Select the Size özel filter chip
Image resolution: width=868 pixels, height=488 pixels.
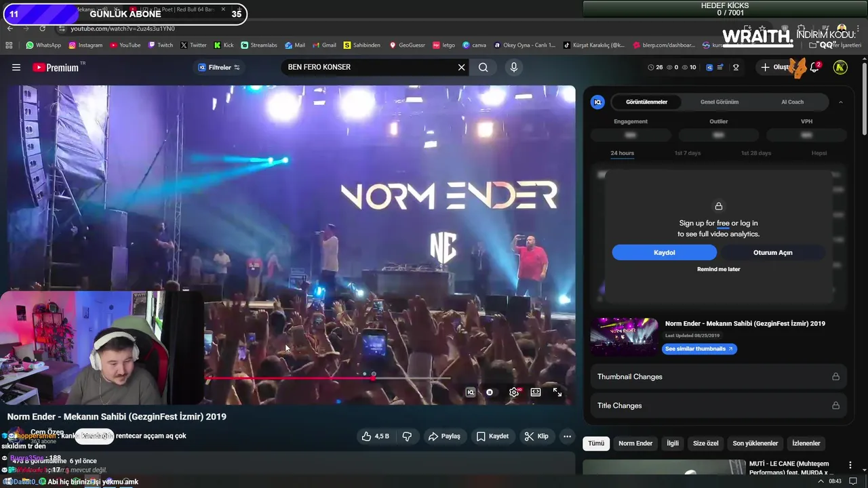705,443
